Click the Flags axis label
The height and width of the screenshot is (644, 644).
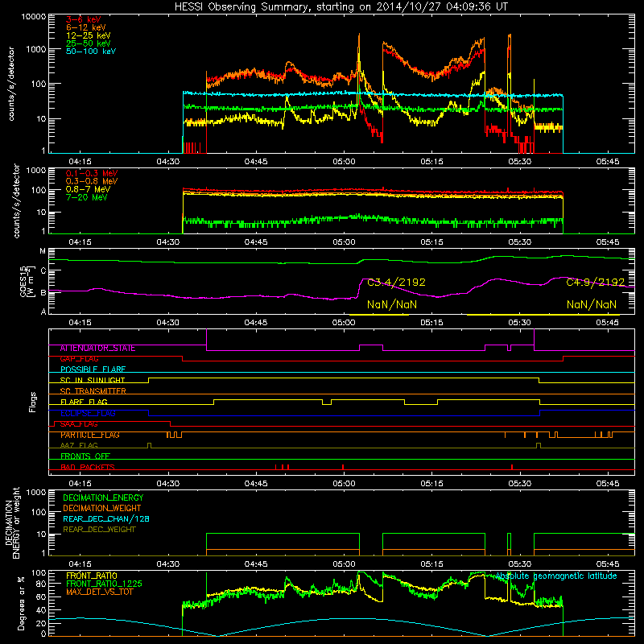point(33,402)
